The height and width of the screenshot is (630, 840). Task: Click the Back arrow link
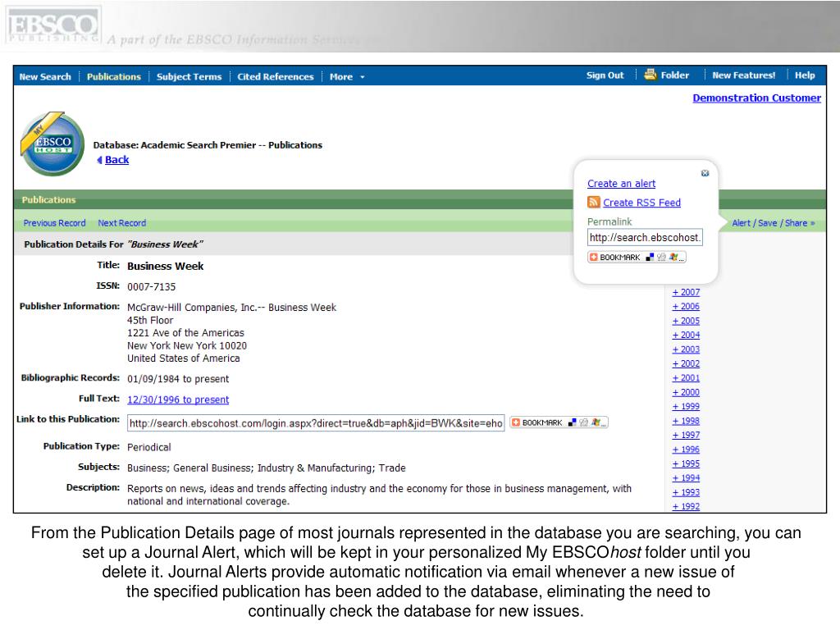point(116,160)
